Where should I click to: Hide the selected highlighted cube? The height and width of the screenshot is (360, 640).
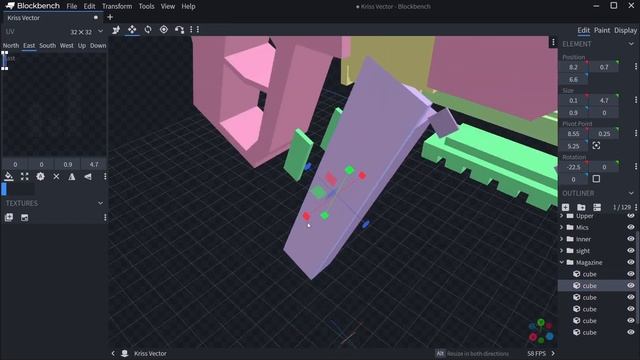[631, 285]
